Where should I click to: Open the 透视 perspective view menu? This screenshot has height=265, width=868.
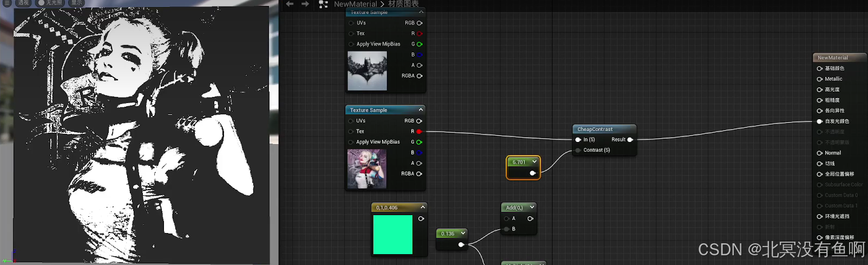pos(23,3)
